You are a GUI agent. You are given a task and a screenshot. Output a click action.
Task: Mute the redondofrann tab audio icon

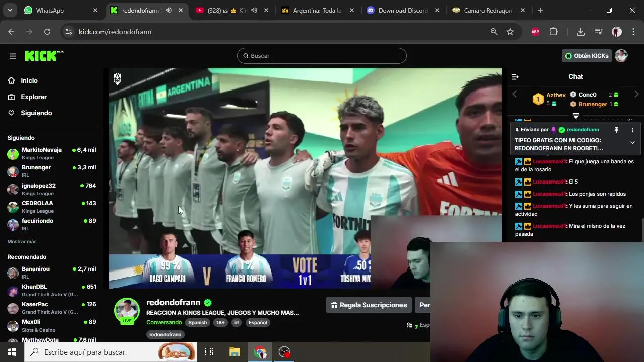(x=169, y=10)
